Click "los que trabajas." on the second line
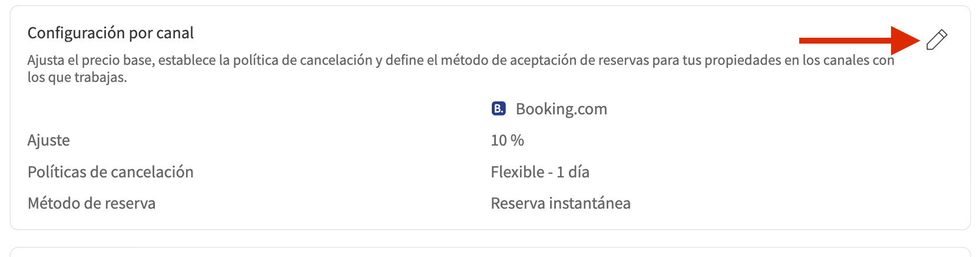Screen dimensions: 980x257 [77, 77]
